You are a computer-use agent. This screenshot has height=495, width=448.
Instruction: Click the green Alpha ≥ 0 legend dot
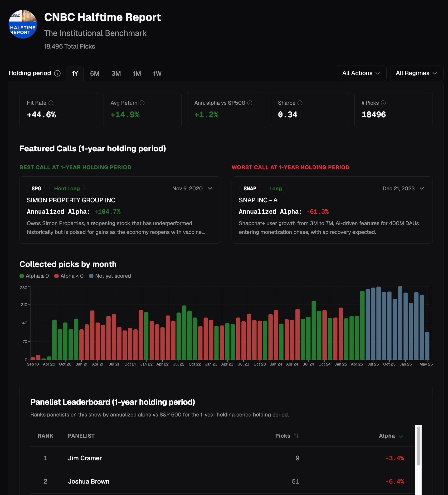click(22, 276)
